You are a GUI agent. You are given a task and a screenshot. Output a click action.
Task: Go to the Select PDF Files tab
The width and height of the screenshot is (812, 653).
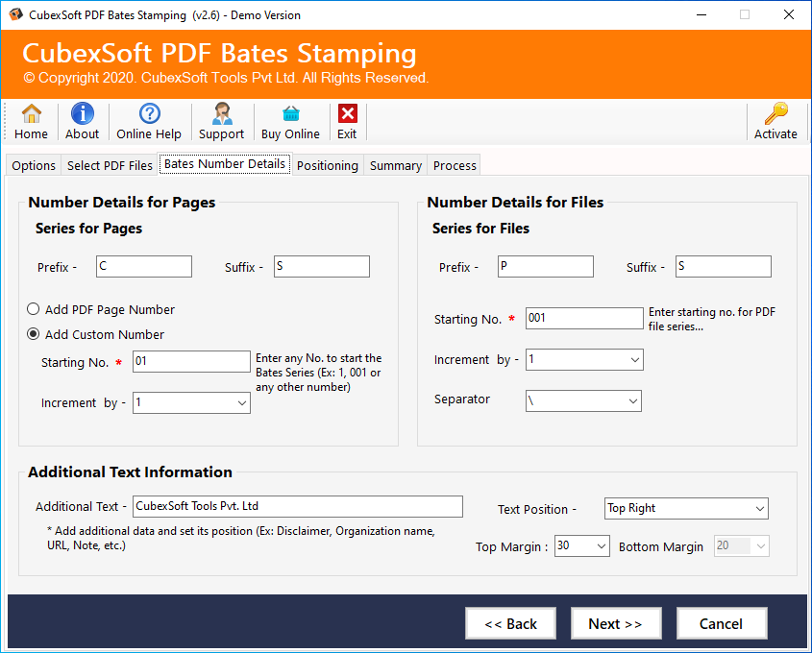(x=110, y=165)
